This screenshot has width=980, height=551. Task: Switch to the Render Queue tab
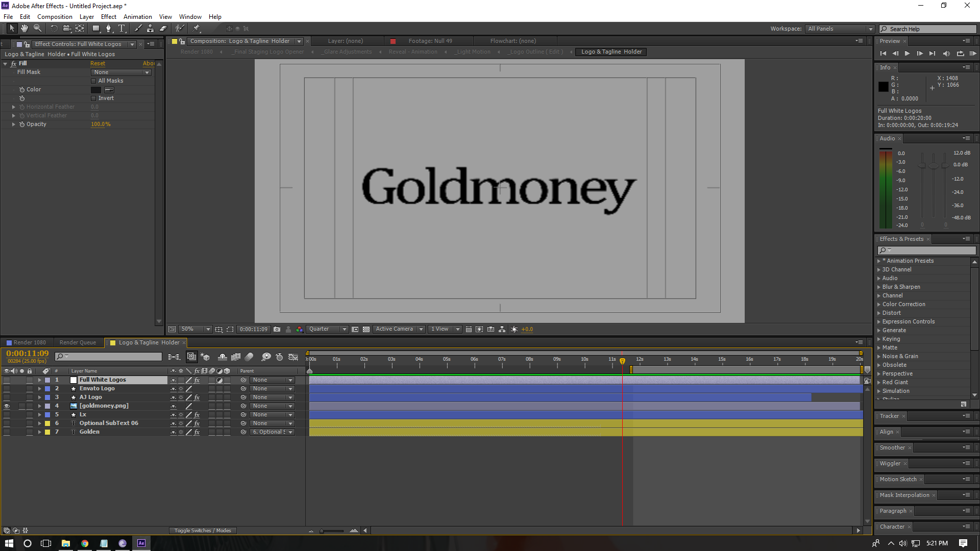tap(78, 343)
